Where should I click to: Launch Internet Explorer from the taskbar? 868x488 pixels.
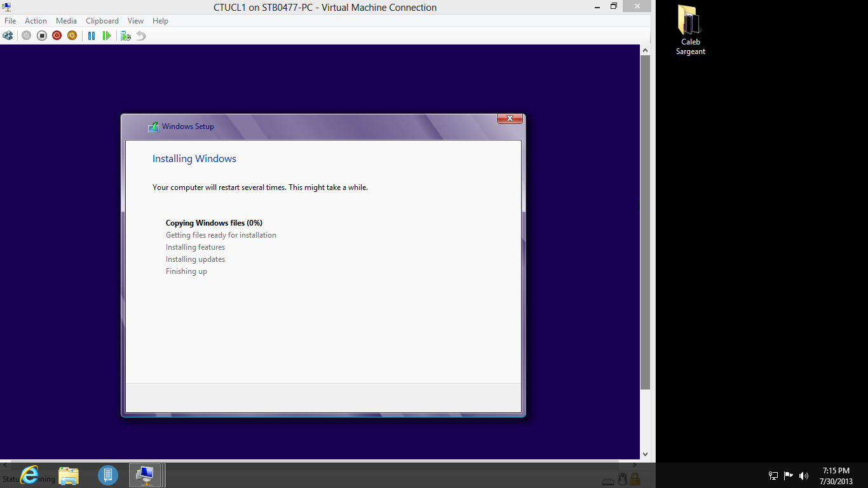[29, 475]
